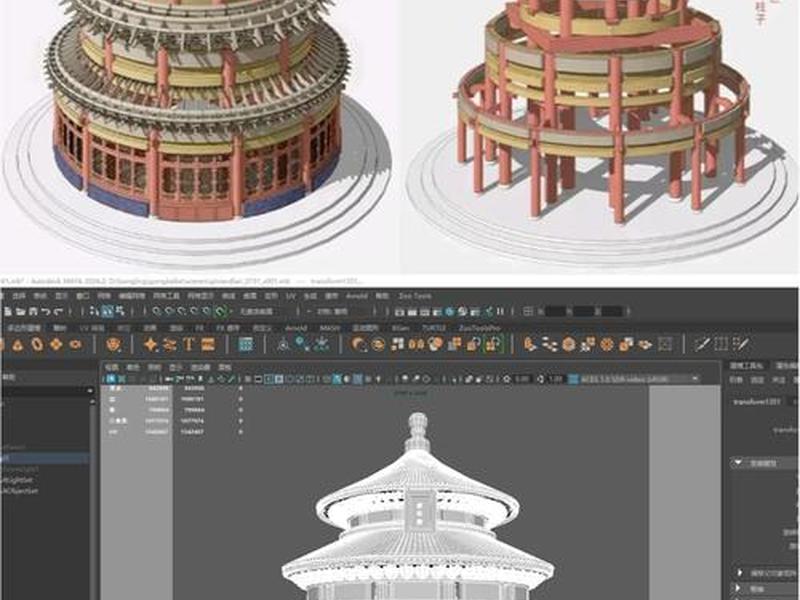Create a polygon disc from the shelf
Screen dimensions: 800x600
[76, 345]
